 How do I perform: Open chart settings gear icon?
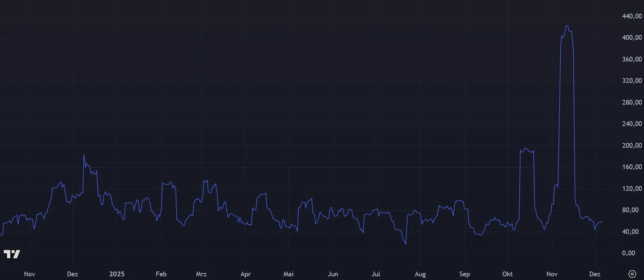pos(632,274)
